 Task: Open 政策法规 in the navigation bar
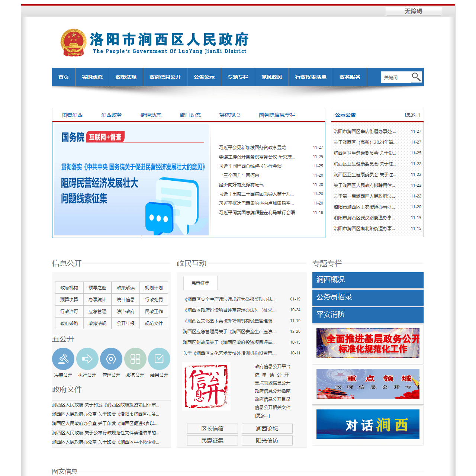126,77
